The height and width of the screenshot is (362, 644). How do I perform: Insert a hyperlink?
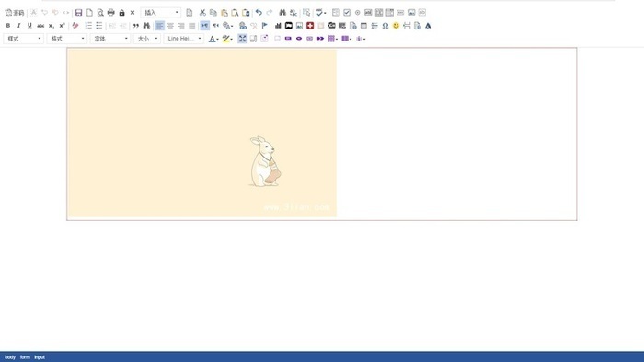(x=243, y=26)
